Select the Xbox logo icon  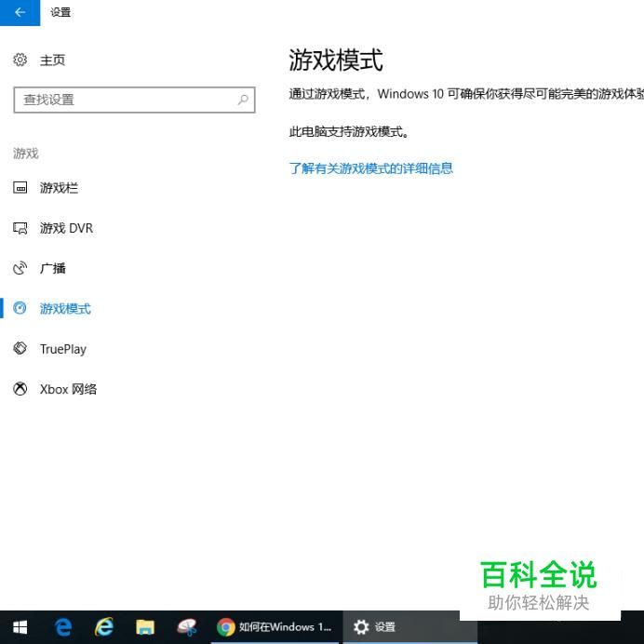[20, 388]
